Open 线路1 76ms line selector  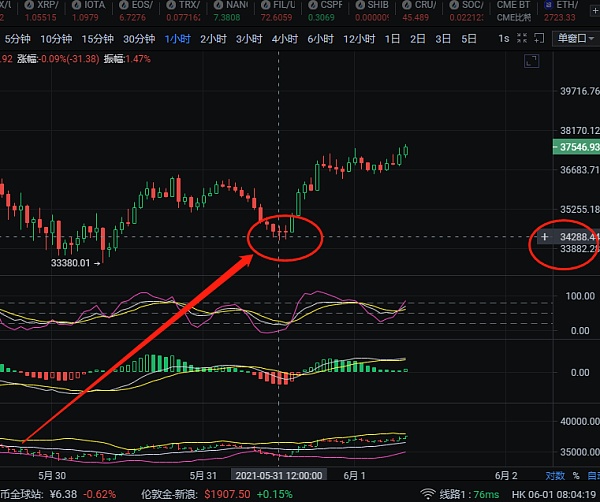[469, 494]
